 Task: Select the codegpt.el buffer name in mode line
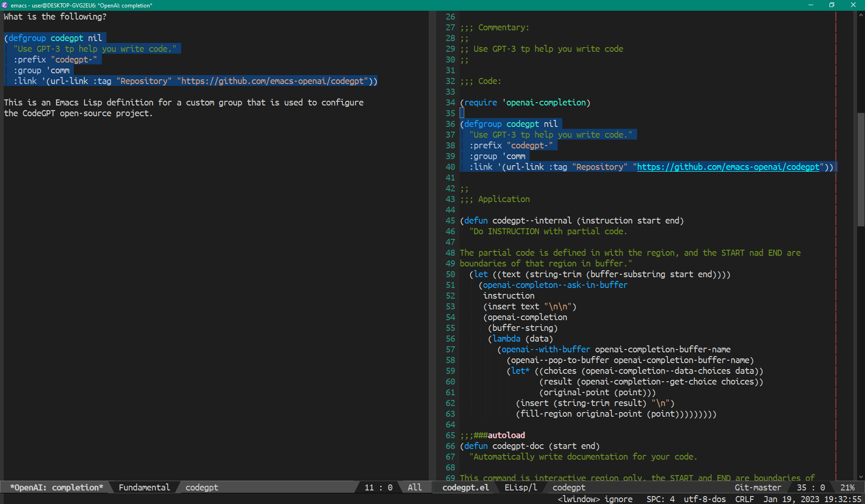[x=465, y=487]
